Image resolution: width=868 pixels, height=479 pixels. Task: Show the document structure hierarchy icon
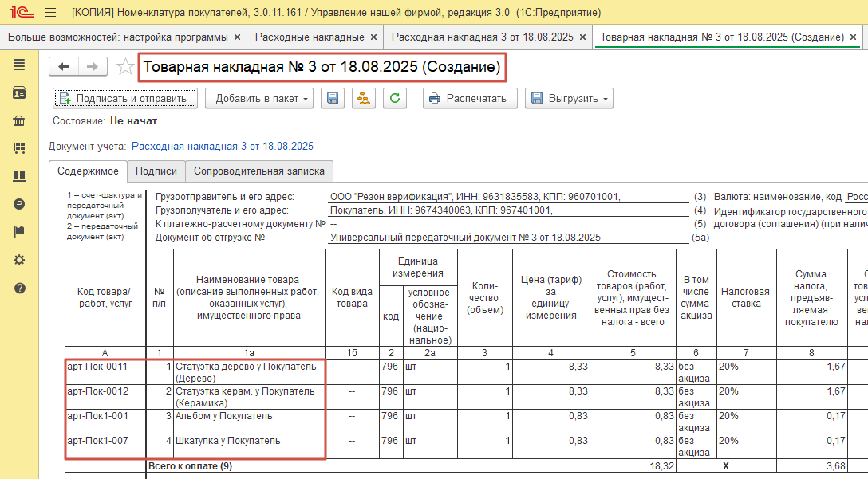pyautogui.click(x=364, y=99)
